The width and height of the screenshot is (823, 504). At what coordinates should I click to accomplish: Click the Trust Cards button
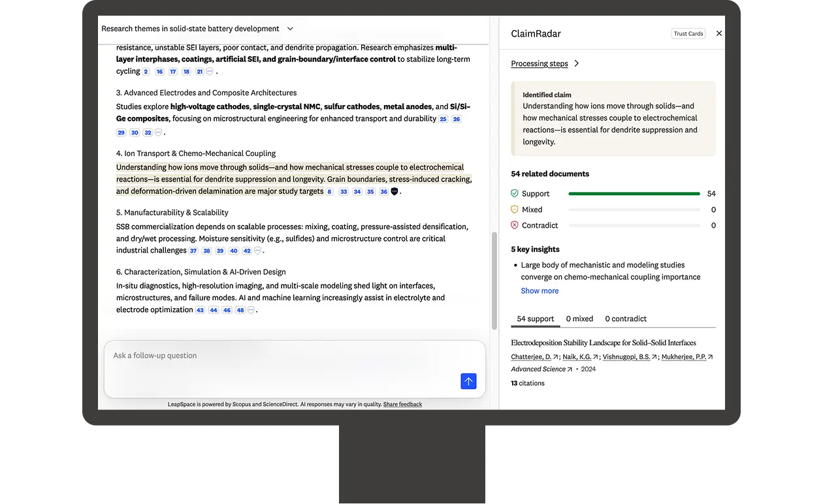click(688, 33)
